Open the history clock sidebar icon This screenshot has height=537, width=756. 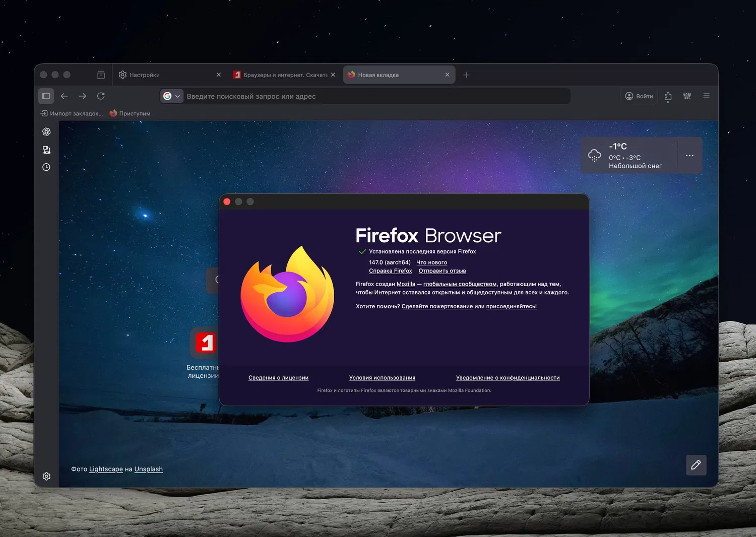(x=46, y=167)
